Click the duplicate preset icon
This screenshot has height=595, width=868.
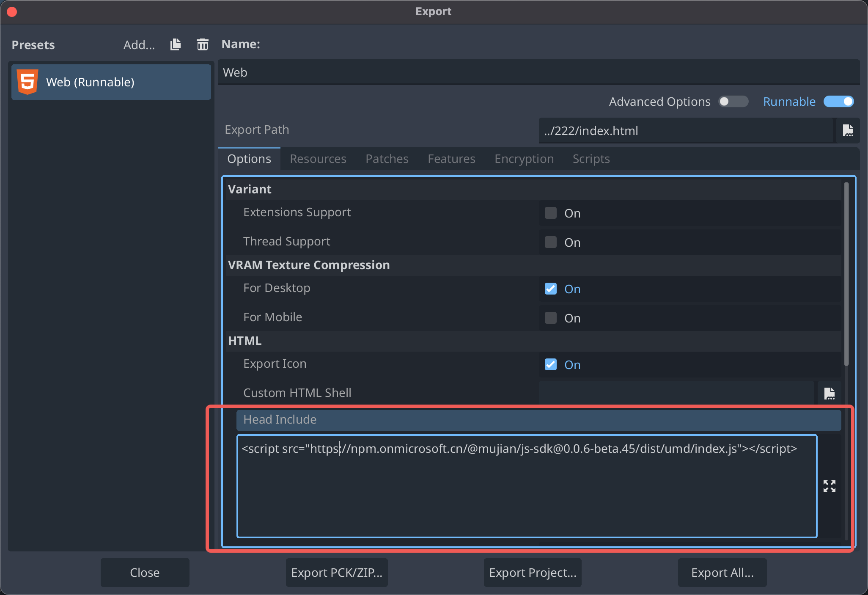(x=176, y=44)
